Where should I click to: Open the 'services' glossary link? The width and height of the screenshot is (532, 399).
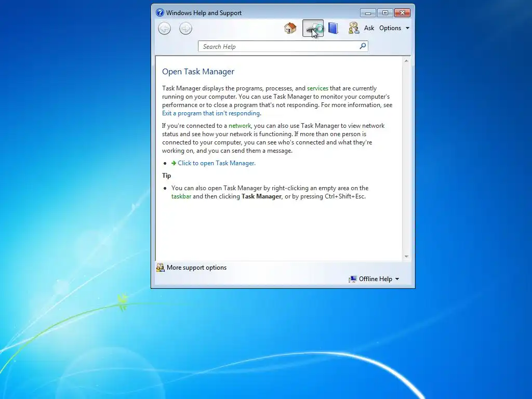317,88
